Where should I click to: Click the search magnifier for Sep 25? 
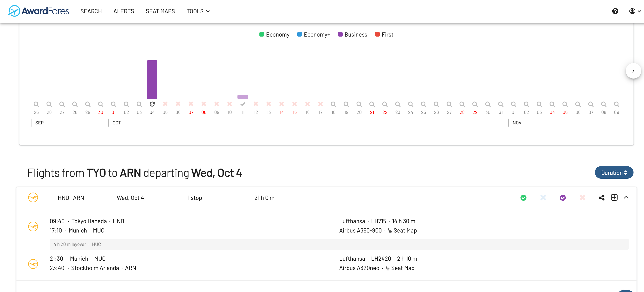tap(36, 104)
